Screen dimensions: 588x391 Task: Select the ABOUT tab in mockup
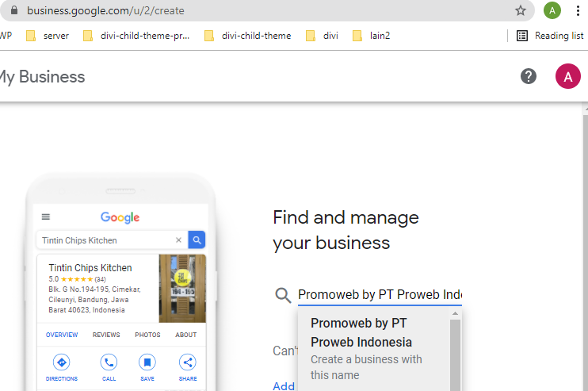tap(186, 335)
